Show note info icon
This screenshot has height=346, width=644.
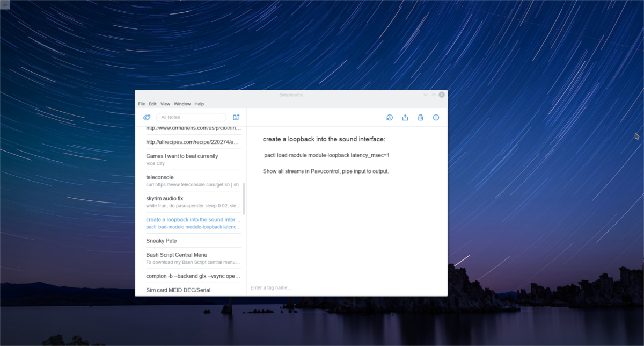436,118
